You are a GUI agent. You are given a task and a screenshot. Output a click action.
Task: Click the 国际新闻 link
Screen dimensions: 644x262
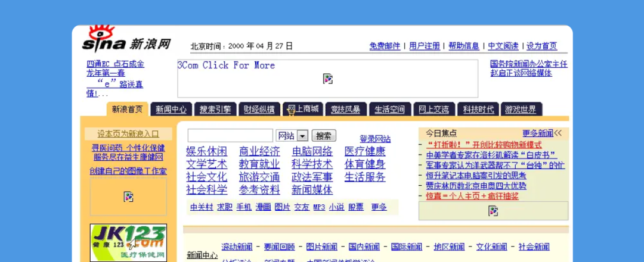(407, 247)
